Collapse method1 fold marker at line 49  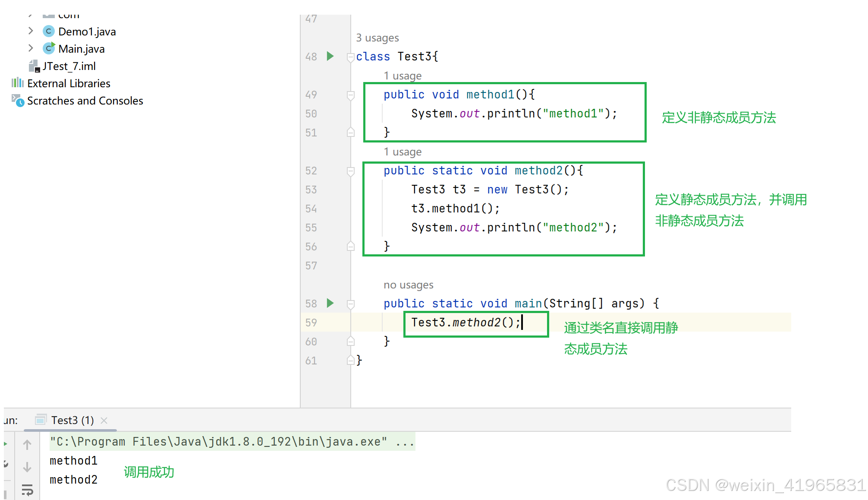point(351,95)
